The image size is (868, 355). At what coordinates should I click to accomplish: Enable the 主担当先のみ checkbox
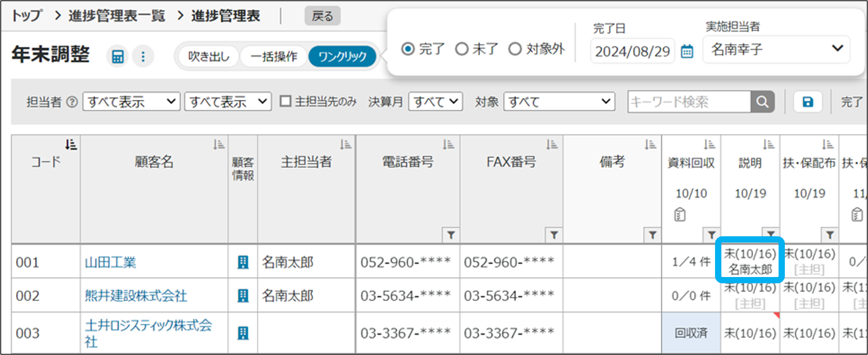286,101
